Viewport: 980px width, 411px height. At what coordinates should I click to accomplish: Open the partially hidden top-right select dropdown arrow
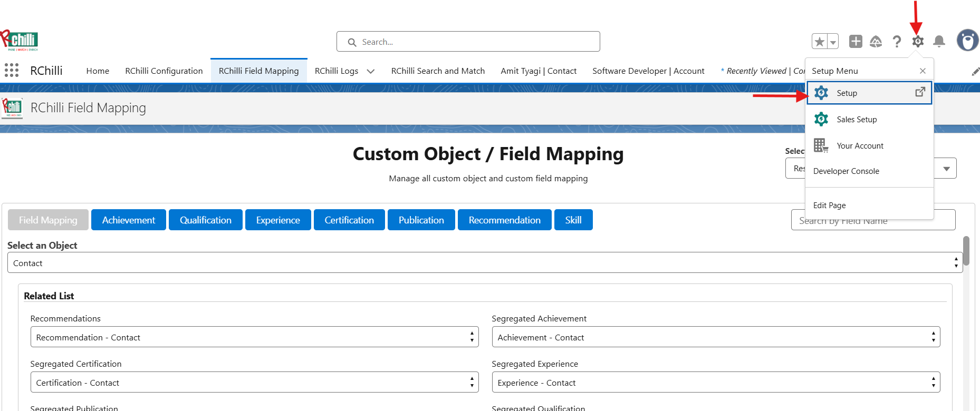(x=946, y=169)
